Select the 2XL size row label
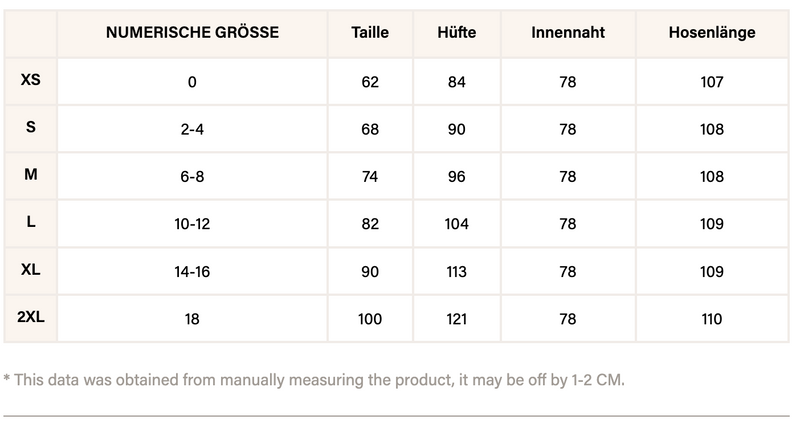 30,317
